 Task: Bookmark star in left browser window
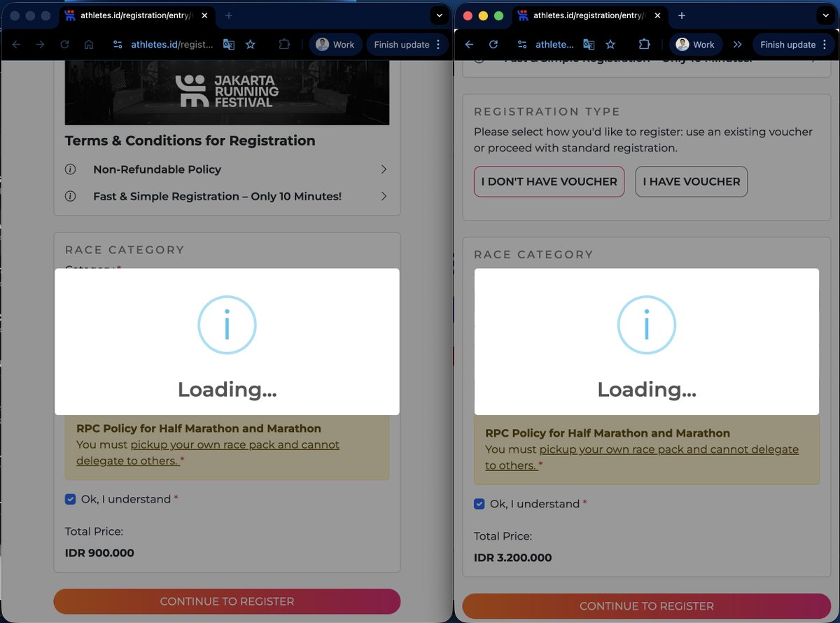pos(251,44)
